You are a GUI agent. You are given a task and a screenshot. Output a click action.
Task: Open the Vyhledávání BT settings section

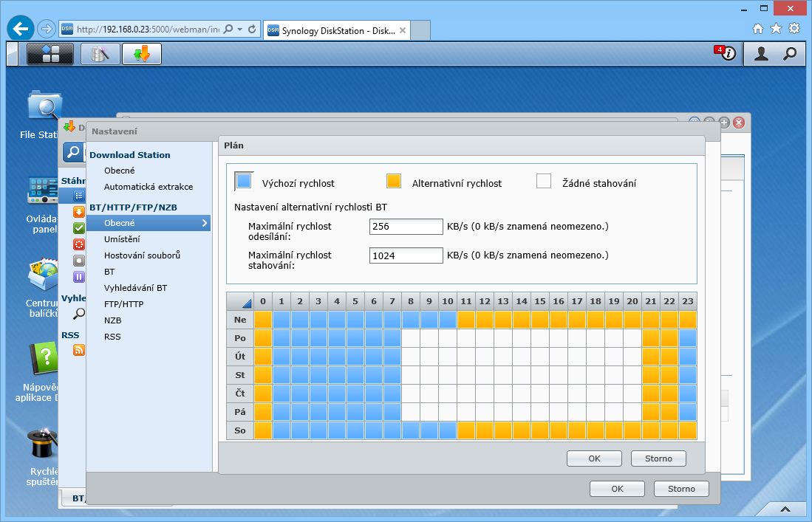point(135,288)
